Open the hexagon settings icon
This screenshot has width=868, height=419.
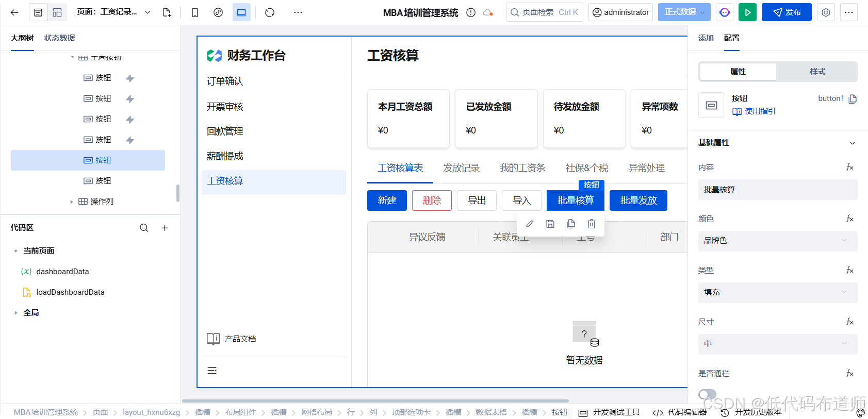point(826,12)
